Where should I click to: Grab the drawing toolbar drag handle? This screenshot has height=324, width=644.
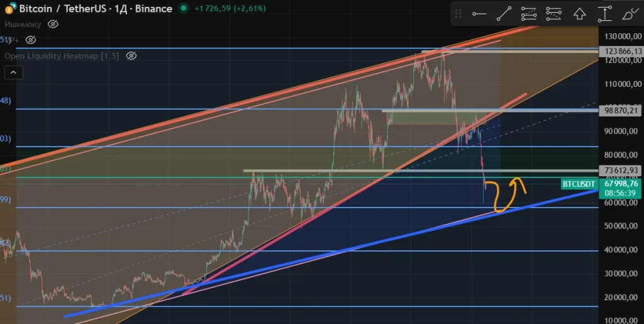point(458,14)
